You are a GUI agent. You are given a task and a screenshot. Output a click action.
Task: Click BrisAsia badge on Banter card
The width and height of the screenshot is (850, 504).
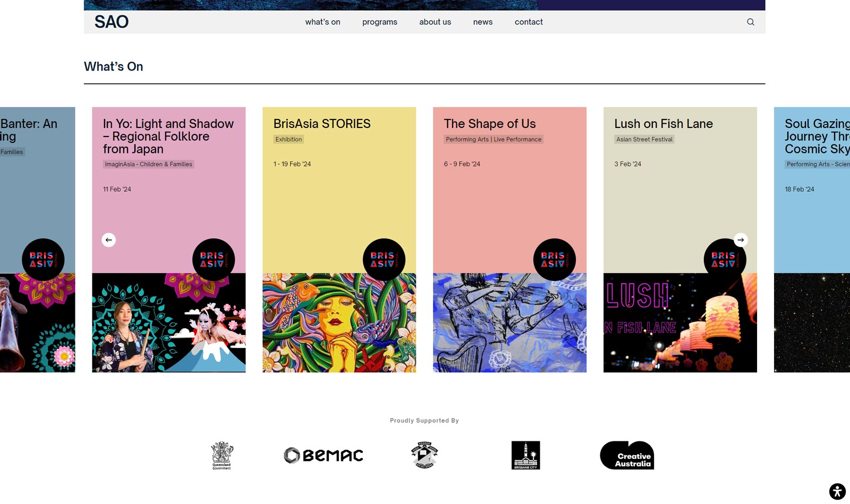pos(43,260)
